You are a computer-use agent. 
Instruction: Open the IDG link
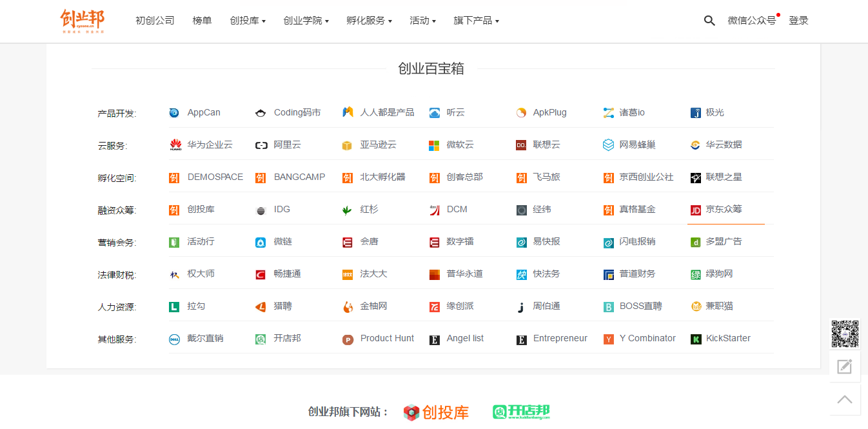[282, 209]
